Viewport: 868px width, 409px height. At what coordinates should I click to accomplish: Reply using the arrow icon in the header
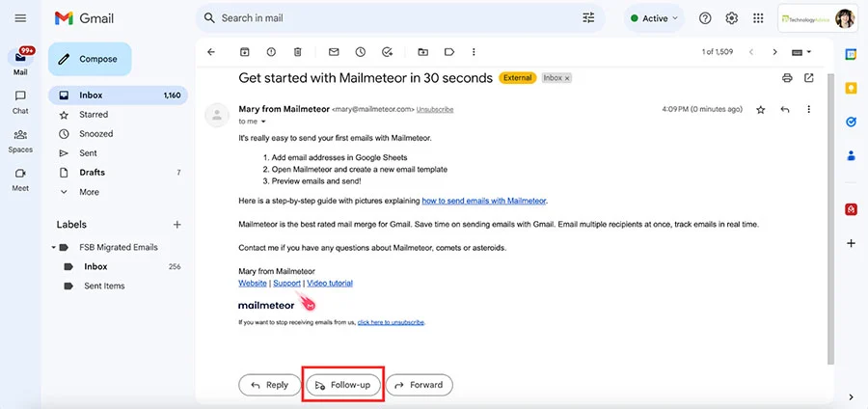tap(784, 110)
